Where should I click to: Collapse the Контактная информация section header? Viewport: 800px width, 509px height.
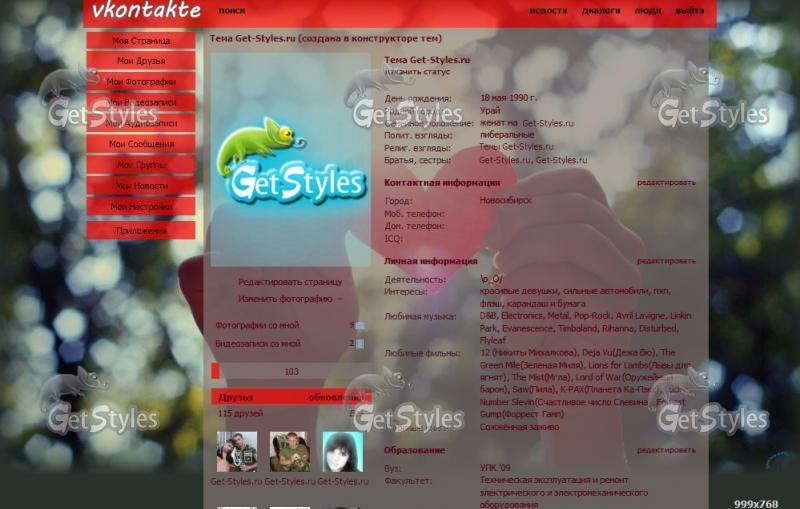coord(442,183)
